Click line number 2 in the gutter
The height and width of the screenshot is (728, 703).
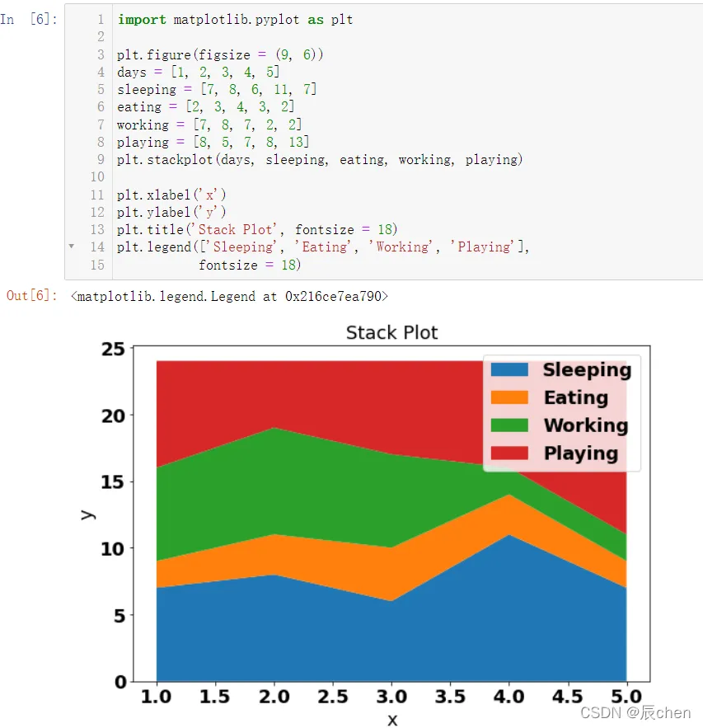[x=101, y=36]
